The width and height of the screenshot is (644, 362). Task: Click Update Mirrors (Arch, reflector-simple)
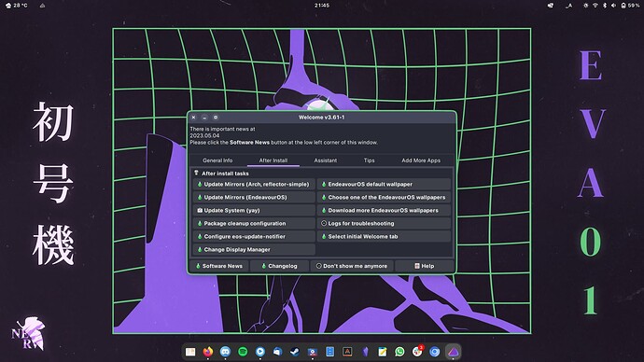(x=254, y=185)
